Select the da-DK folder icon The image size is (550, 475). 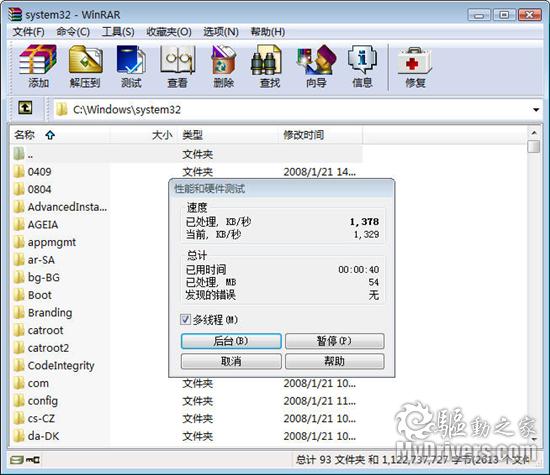coord(19,436)
